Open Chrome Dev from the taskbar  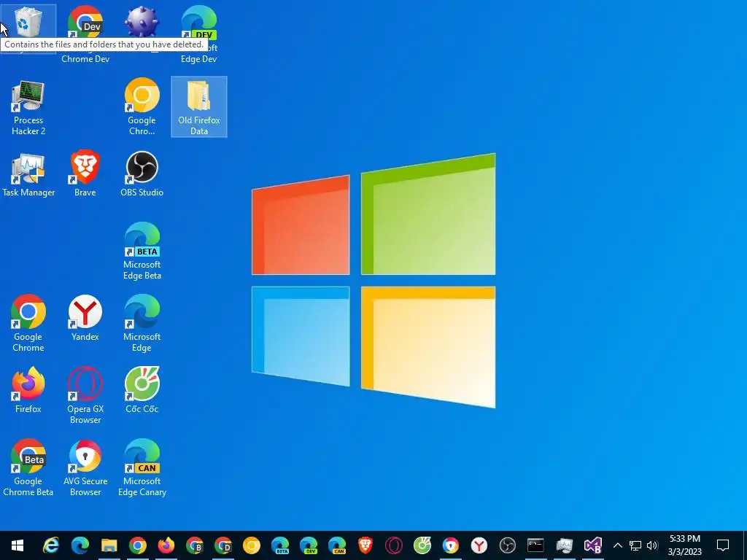pos(223,545)
